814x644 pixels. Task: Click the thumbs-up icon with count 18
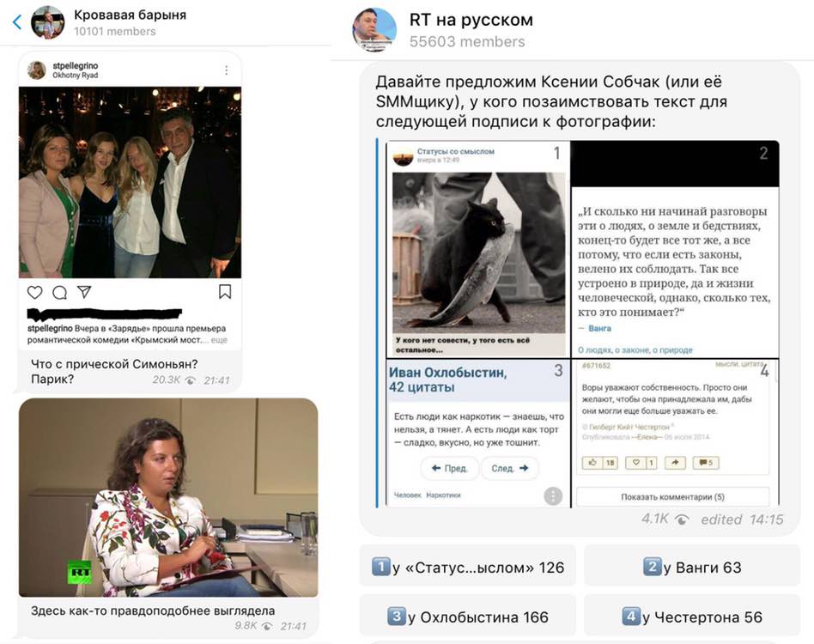[600, 462]
